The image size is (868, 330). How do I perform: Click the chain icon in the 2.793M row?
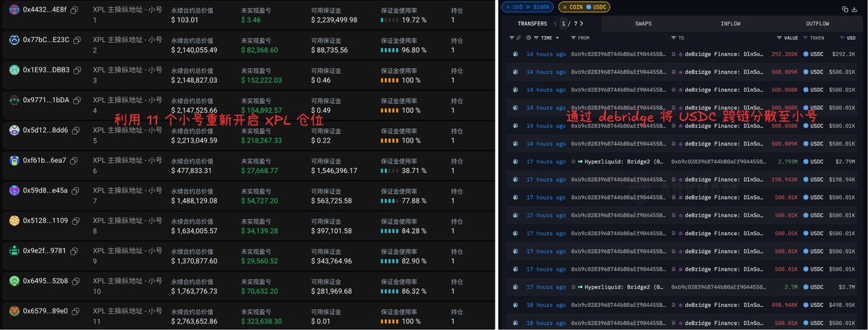coord(515,161)
